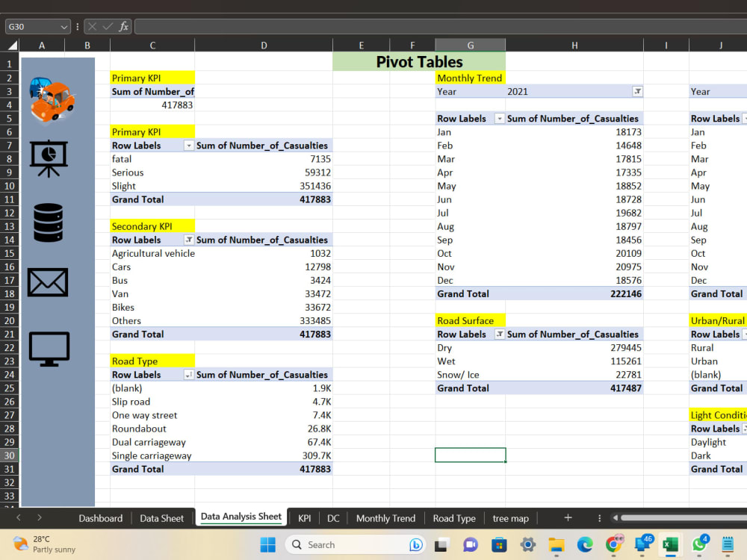The height and width of the screenshot is (560, 747).
Task: Open the Monthly Trend sheet tab
Action: click(385, 517)
